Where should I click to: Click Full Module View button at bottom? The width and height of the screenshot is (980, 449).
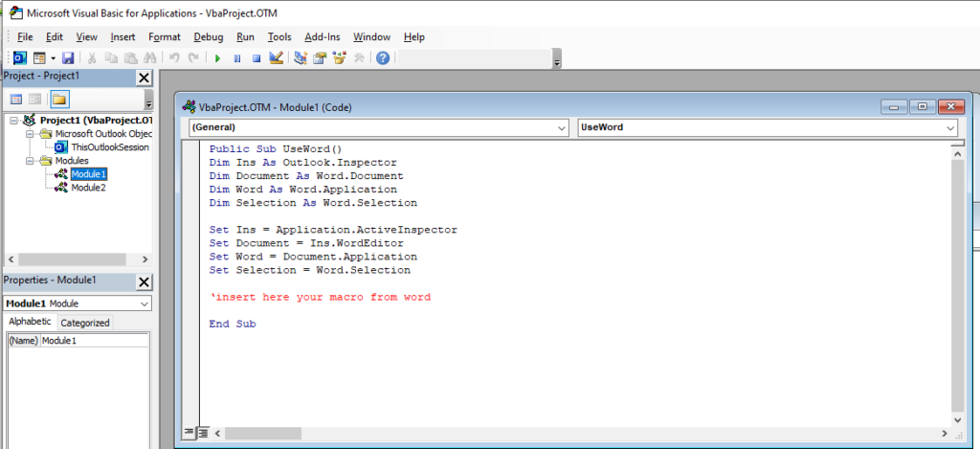[203, 433]
